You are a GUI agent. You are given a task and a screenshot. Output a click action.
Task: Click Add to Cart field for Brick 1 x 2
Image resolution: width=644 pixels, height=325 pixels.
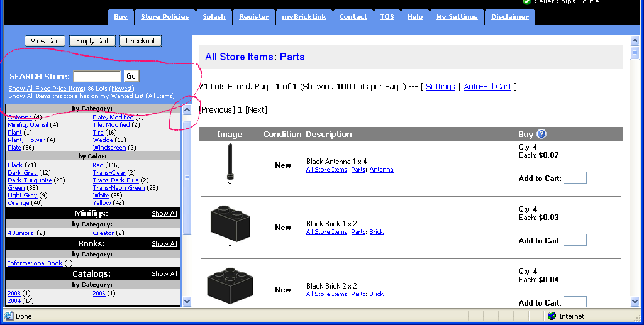click(x=575, y=240)
